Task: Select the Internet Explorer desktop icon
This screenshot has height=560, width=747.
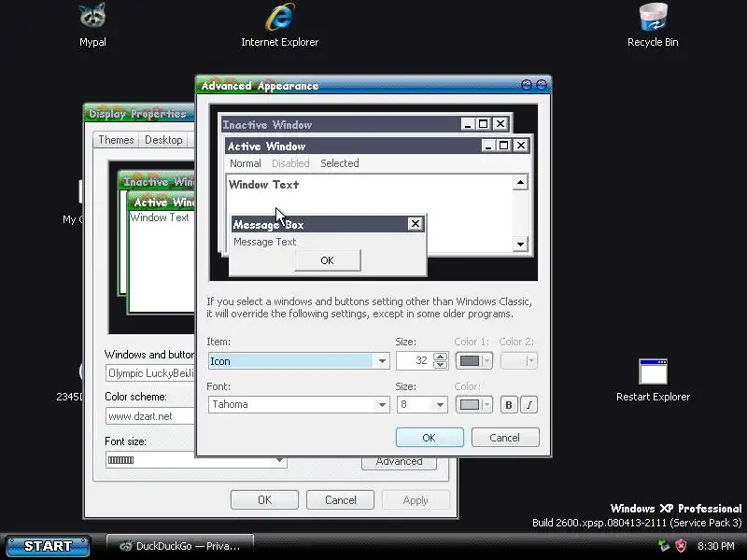Action: 279,25
